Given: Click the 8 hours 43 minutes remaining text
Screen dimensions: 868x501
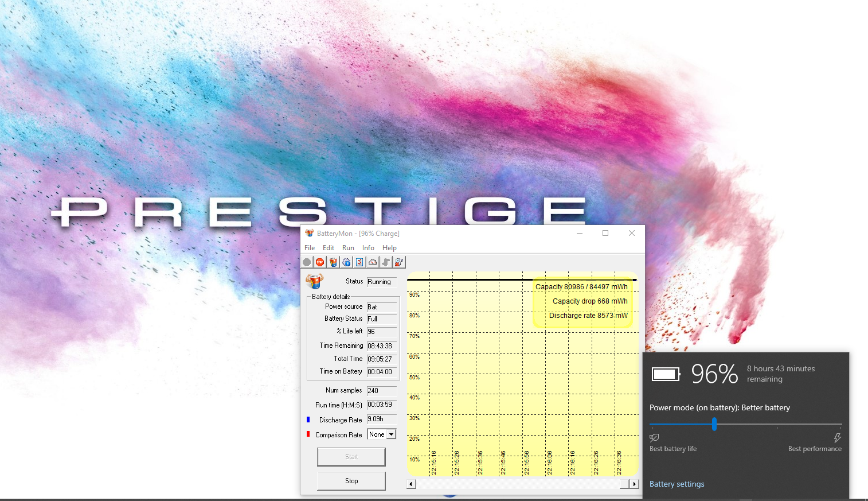Looking at the screenshot, I should 780,374.
